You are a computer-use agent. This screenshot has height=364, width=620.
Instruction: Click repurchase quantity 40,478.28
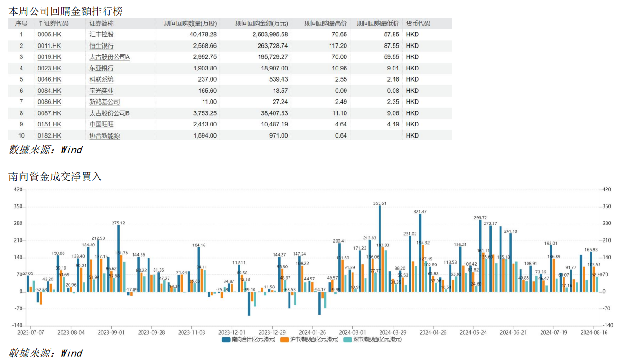click(203, 35)
